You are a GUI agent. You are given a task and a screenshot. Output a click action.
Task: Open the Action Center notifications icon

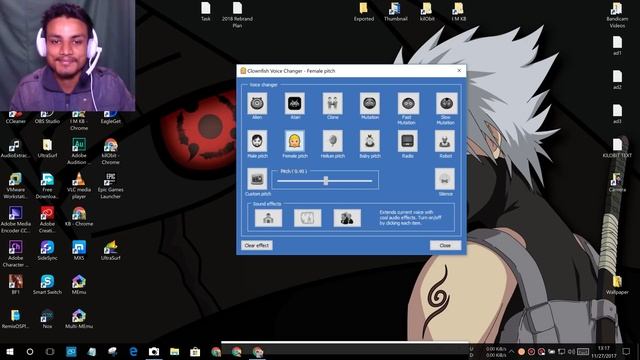tap(626, 351)
